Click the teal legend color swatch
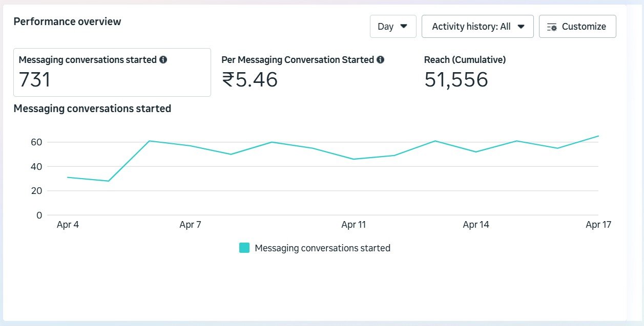Screen dimensions: 644x326 [x=244, y=248]
